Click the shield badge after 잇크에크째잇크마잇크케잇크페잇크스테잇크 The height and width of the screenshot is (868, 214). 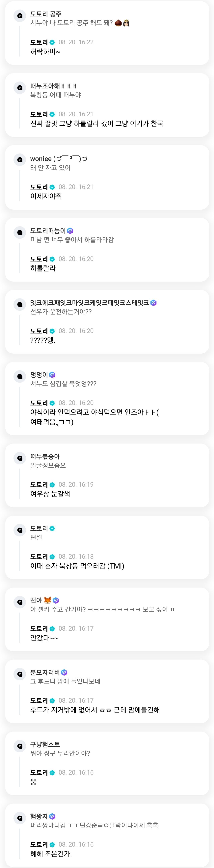[154, 303]
